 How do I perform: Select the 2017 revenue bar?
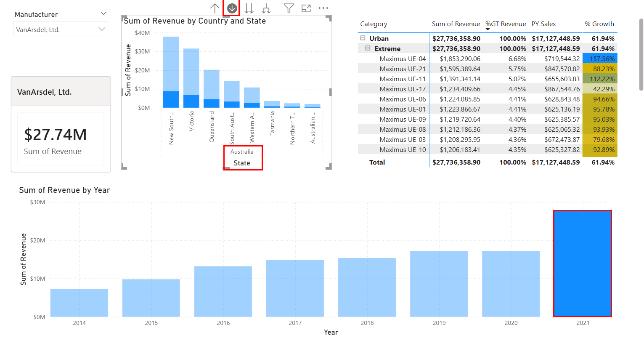click(295, 288)
